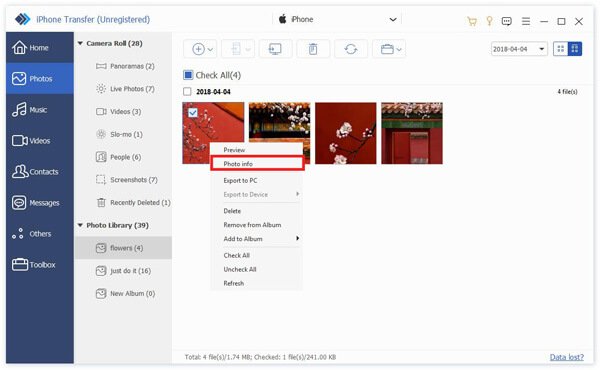Toggle the Check All(4) checkbox
The width and height of the screenshot is (600, 370).
point(188,75)
